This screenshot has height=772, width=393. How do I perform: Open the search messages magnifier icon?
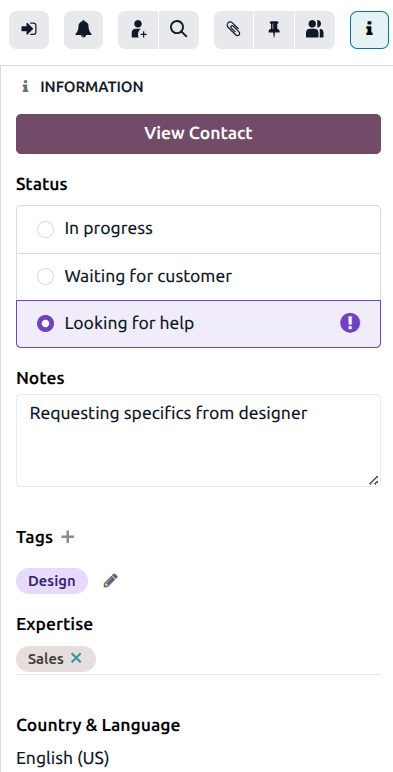click(179, 30)
